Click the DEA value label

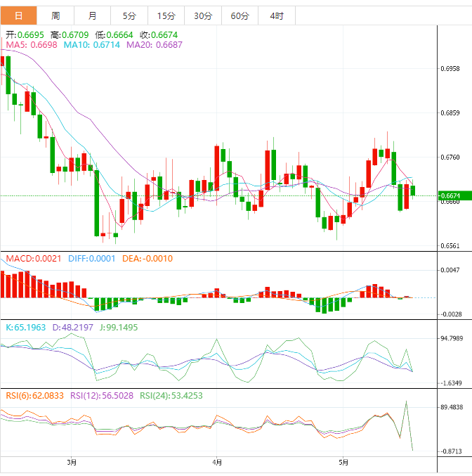click(x=147, y=259)
